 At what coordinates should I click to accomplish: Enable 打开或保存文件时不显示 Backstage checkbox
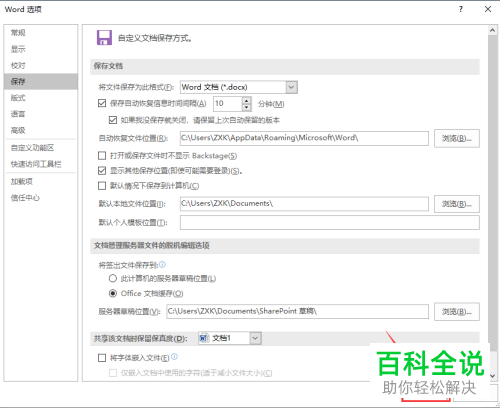(102, 155)
